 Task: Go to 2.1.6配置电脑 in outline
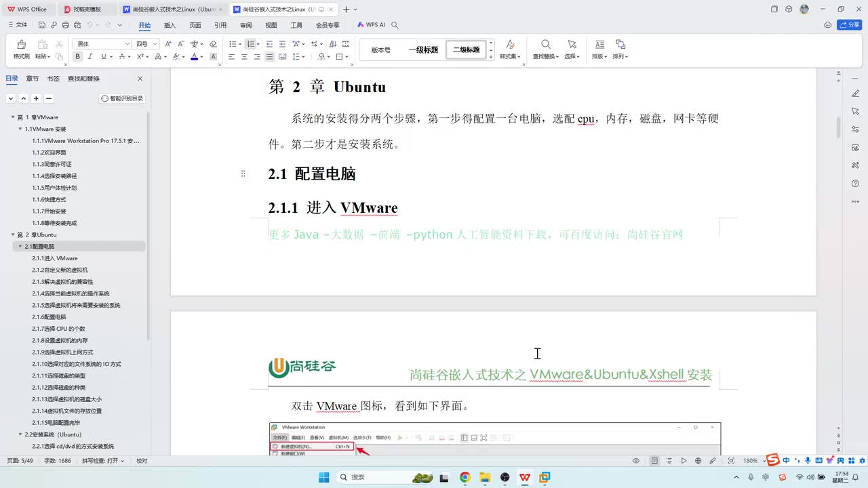click(49, 317)
